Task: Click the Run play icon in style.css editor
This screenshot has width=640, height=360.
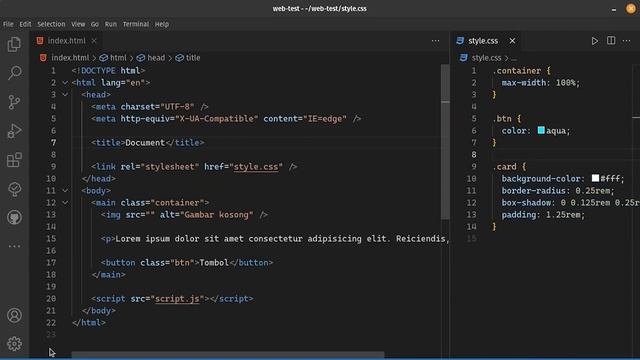Action: tap(595, 41)
